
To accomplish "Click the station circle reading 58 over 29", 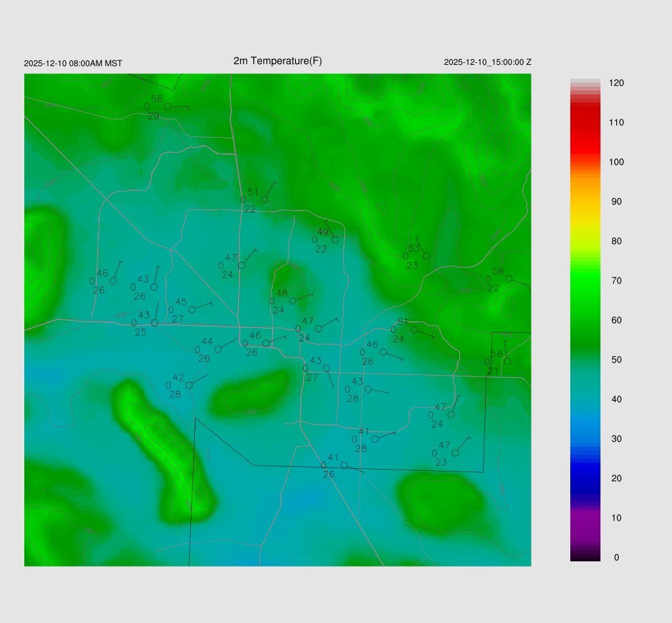I will coord(167,106).
